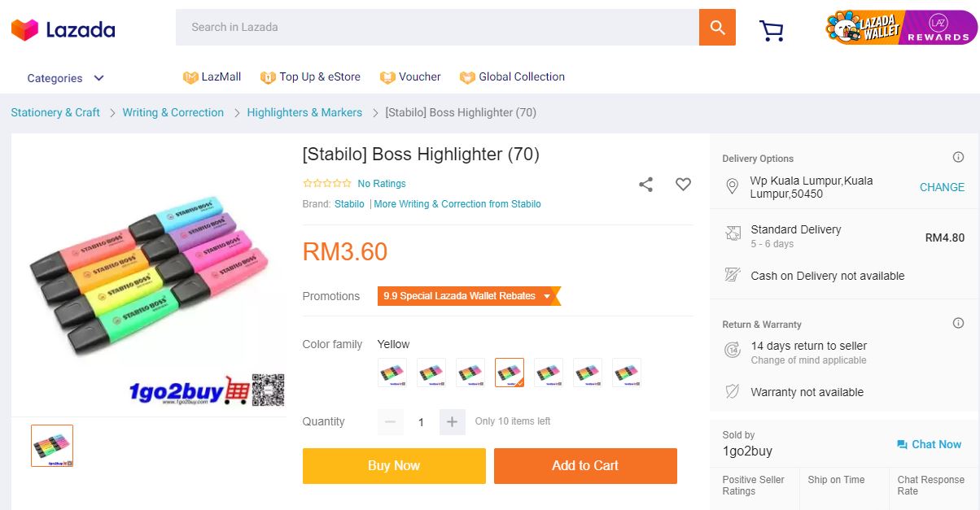
Task: Click the Add to Cart button
Action: (x=585, y=466)
